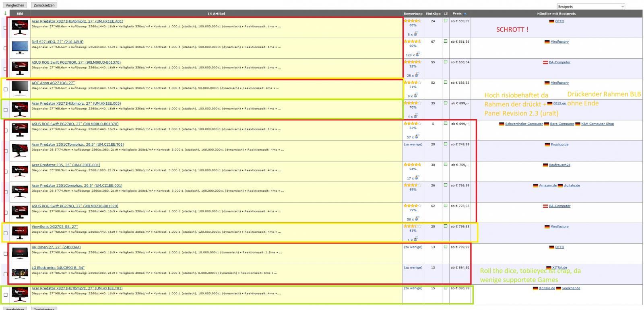Click the green sort arrow icon
The width and height of the screenshot is (644, 310).
point(5,13)
